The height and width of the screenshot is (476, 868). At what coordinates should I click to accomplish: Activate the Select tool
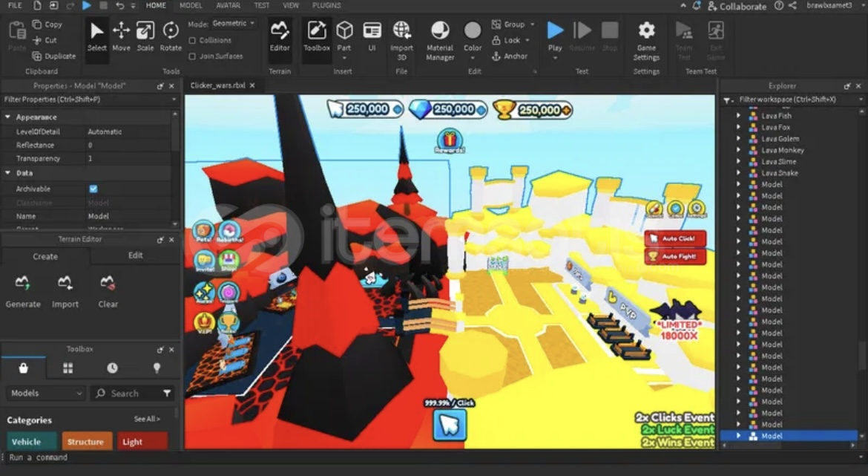(x=96, y=36)
